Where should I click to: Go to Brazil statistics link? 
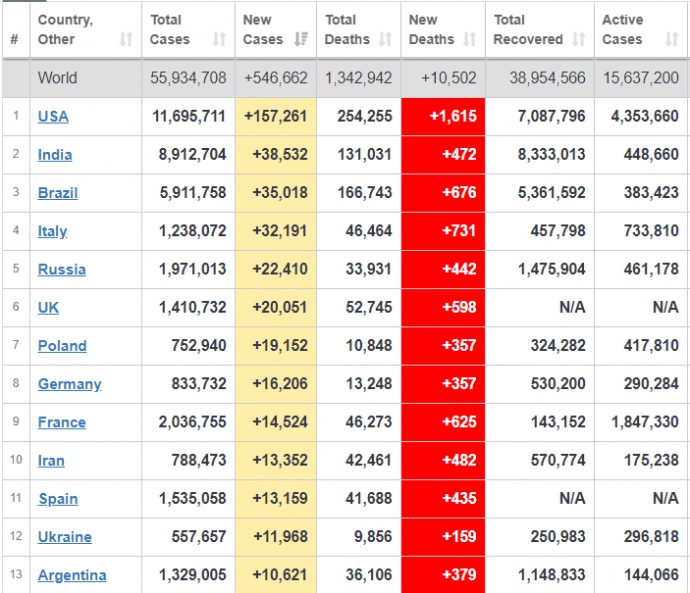[57, 193]
